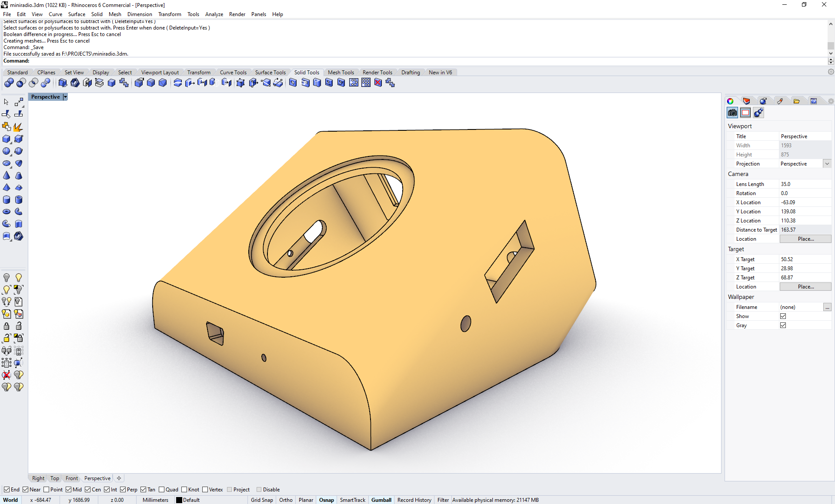Toggle the SmartTrack status bar pane
This screenshot has width=835, height=504.
click(353, 500)
